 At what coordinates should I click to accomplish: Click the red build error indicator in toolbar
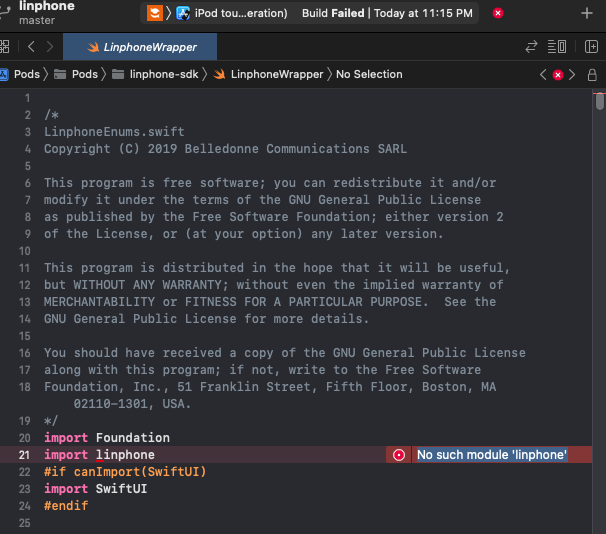click(498, 13)
